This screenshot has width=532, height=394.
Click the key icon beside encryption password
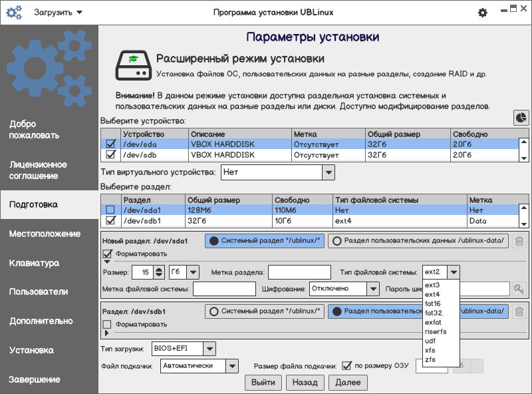pos(519,289)
